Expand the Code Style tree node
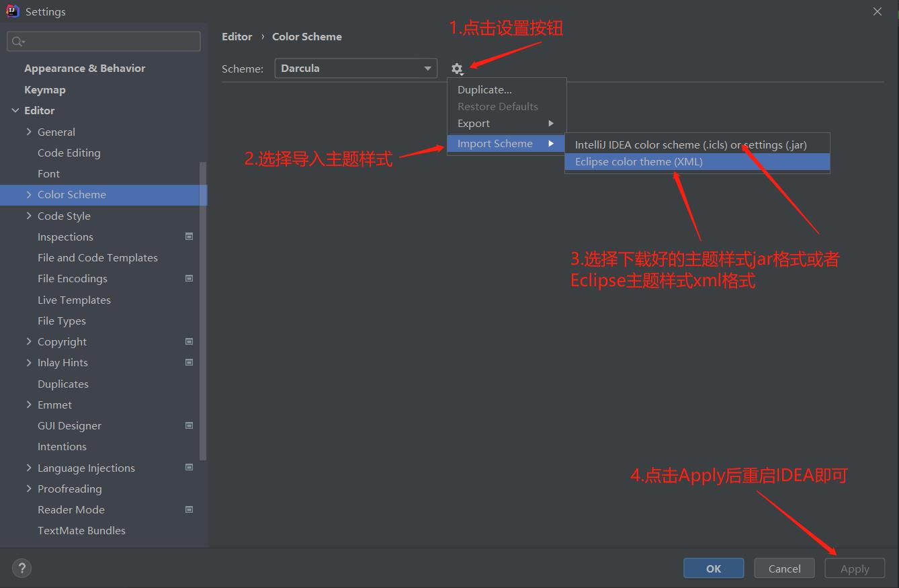The height and width of the screenshot is (588, 899). (29, 216)
